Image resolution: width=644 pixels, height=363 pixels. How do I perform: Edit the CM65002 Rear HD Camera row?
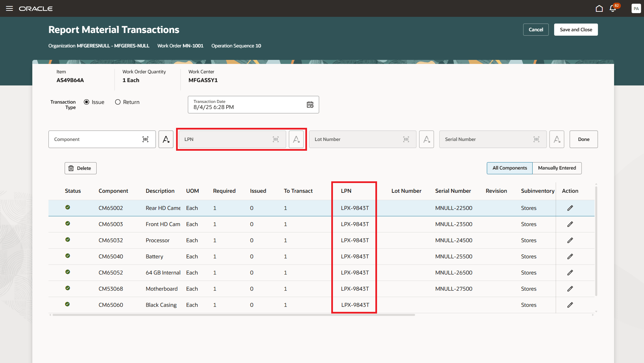click(x=570, y=208)
